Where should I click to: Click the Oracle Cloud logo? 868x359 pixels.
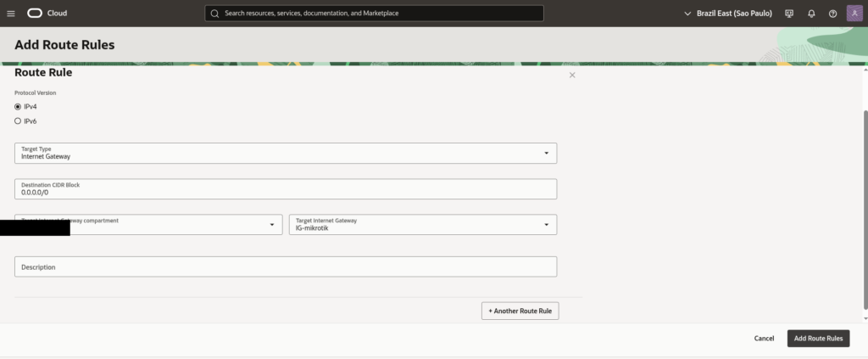[x=47, y=14]
